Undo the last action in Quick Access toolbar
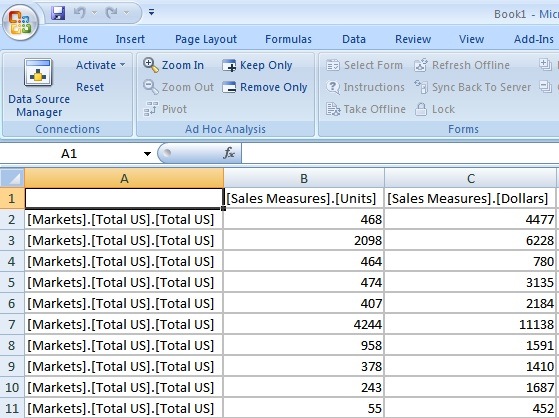The width and height of the screenshot is (559, 418). (x=80, y=13)
